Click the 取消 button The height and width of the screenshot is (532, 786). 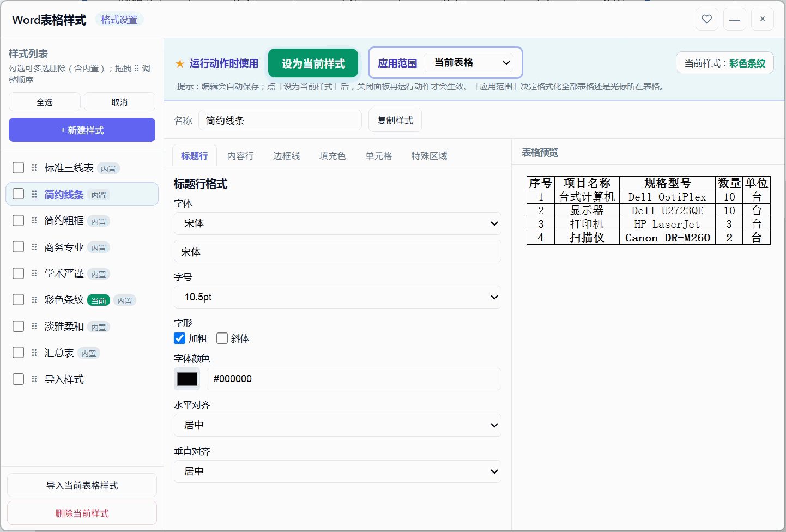(x=119, y=102)
